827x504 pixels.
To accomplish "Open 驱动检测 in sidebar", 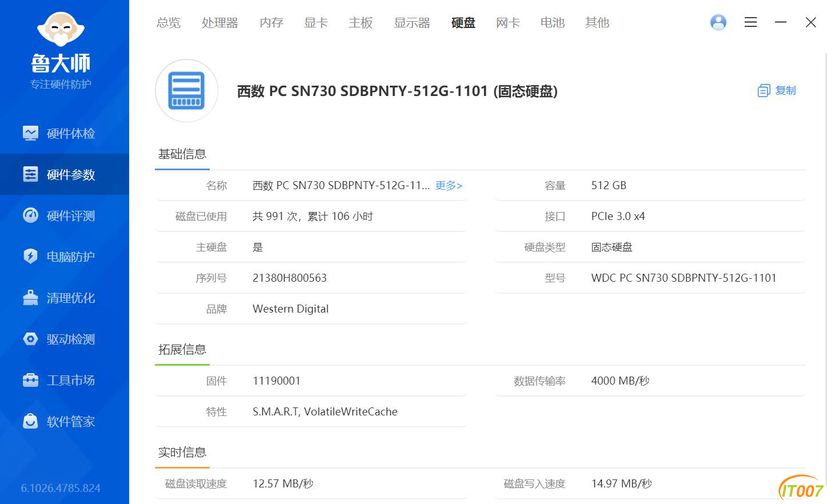I will tap(71, 339).
